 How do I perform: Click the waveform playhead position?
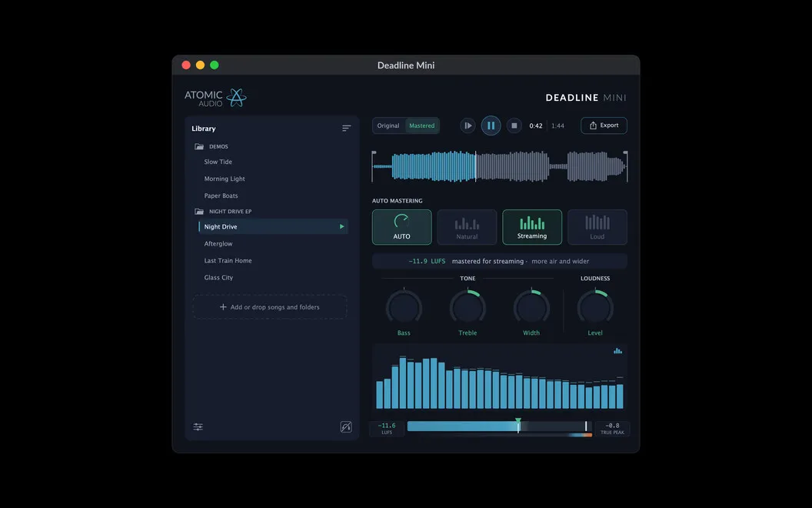[x=475, y=166]
